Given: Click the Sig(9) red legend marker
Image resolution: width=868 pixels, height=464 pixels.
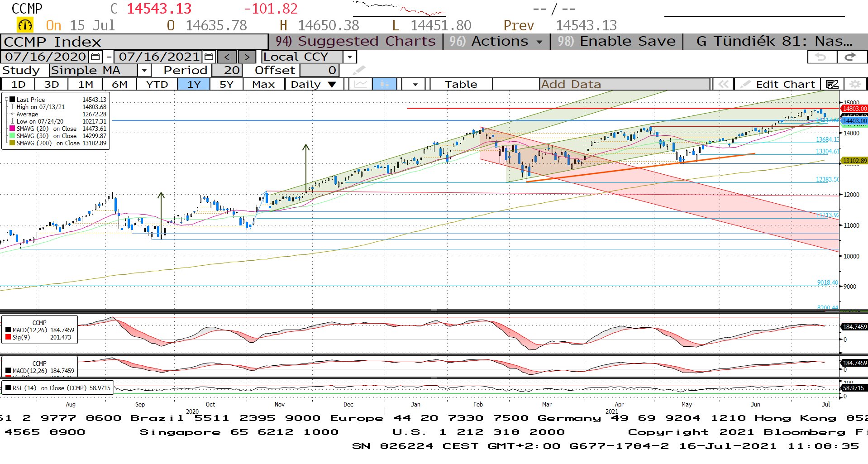Looking at the screenshot, I should pyautogui.click(x=8, y=337).
